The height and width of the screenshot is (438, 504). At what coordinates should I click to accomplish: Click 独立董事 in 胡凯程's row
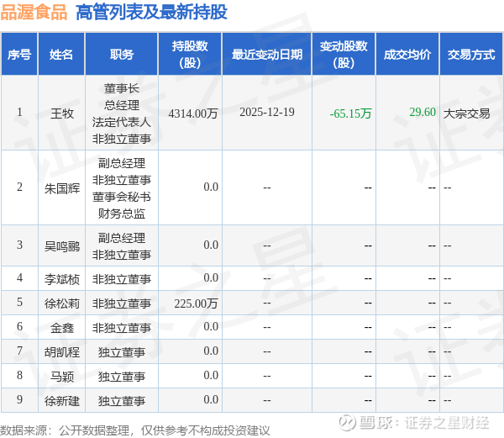coord(122,352)
